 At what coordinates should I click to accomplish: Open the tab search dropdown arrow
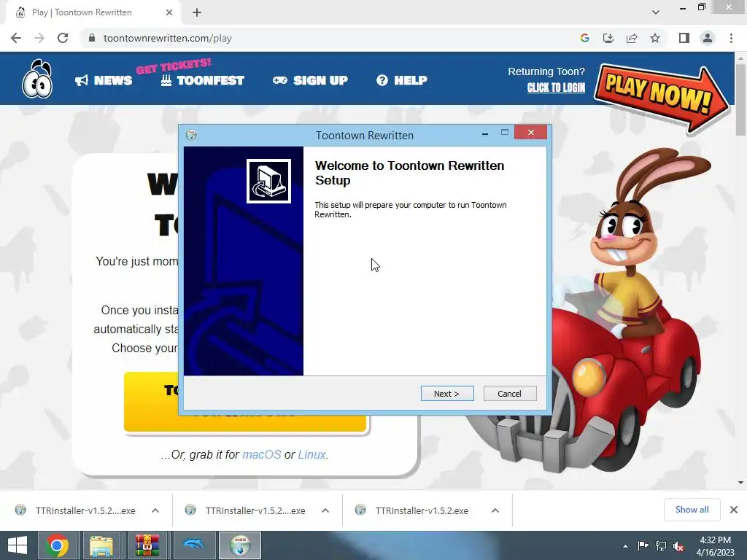(x=656, y=12)
